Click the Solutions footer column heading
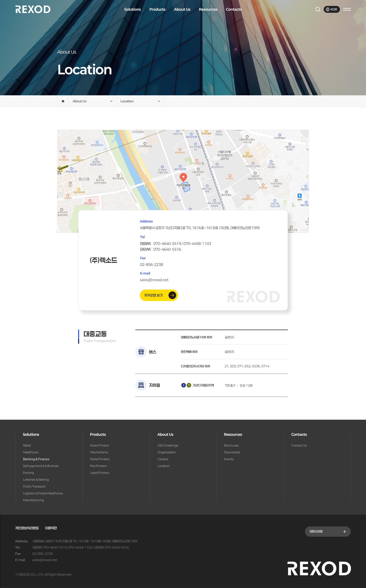Image resolution: width=366 pixels, height=588 pixels. click(31, 434)
